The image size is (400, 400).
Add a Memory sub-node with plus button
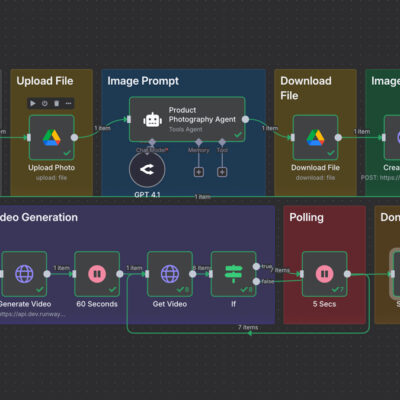199,172
